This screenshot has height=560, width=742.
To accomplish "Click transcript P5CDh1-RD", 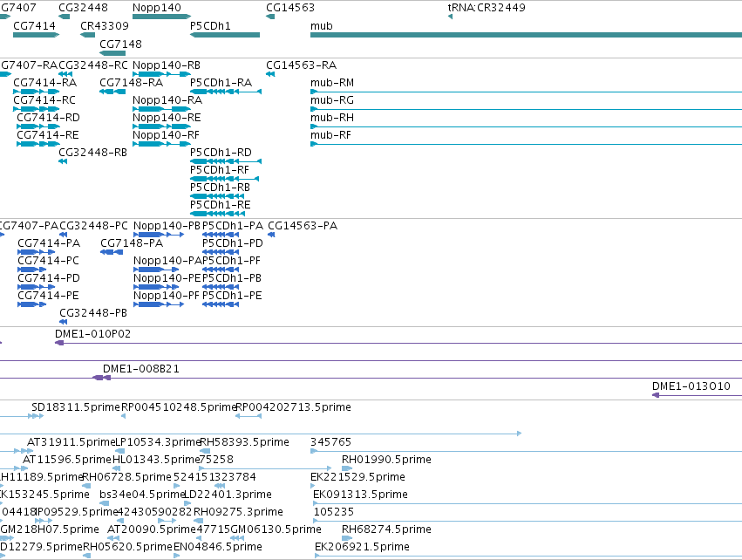I will 226,162.
